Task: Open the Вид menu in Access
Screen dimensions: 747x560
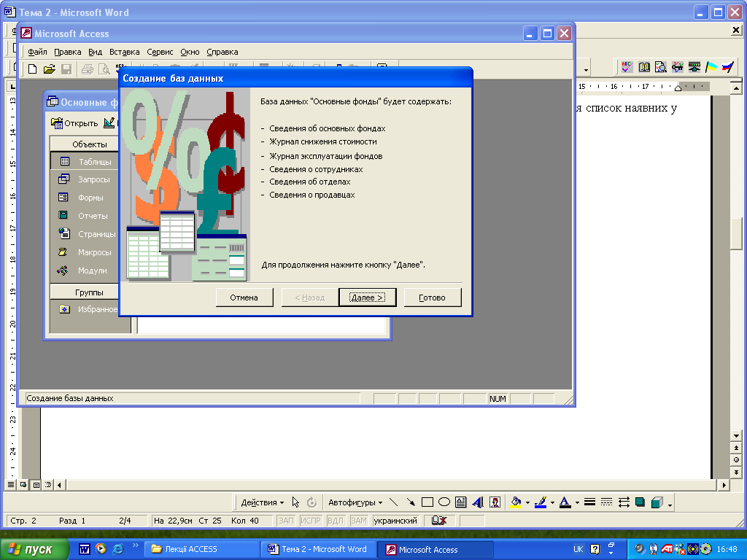Action: 96,52
